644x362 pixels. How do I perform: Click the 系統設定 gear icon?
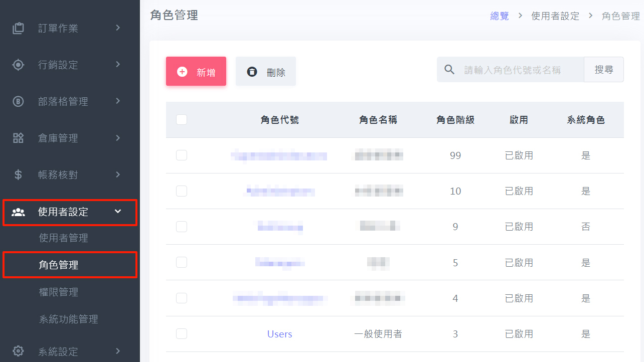[x=18, y=351]
